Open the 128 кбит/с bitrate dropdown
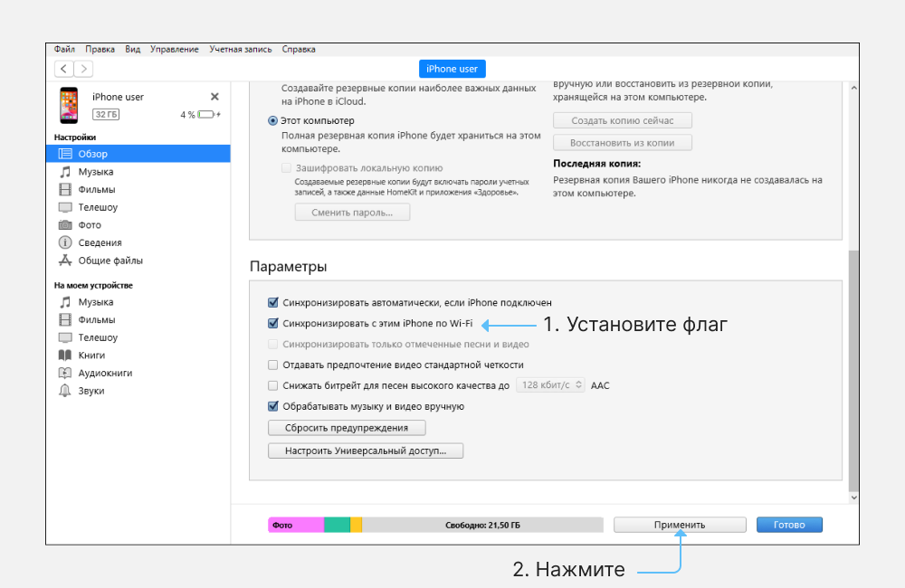The width and height of the screenshot is (905, 588). point(550,384)
